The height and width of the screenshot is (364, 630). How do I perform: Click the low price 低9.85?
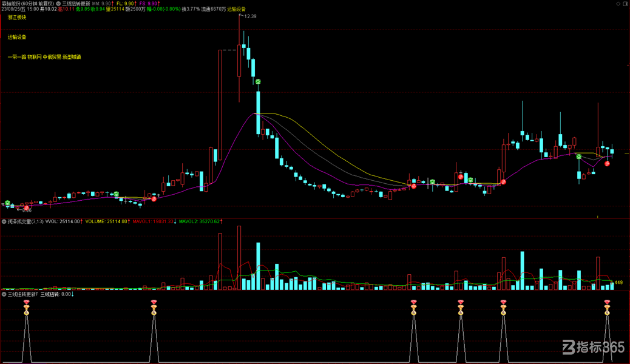click(x=83, y=9)
